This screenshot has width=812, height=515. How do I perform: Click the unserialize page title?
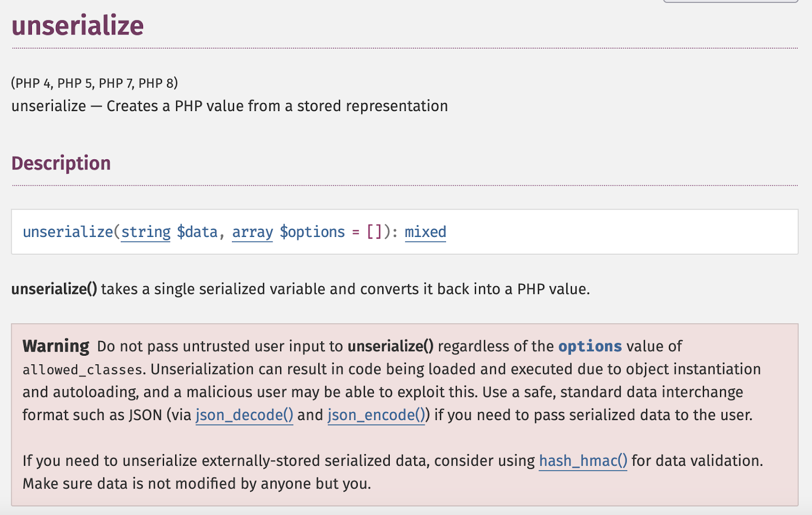[x=78, y=25]
